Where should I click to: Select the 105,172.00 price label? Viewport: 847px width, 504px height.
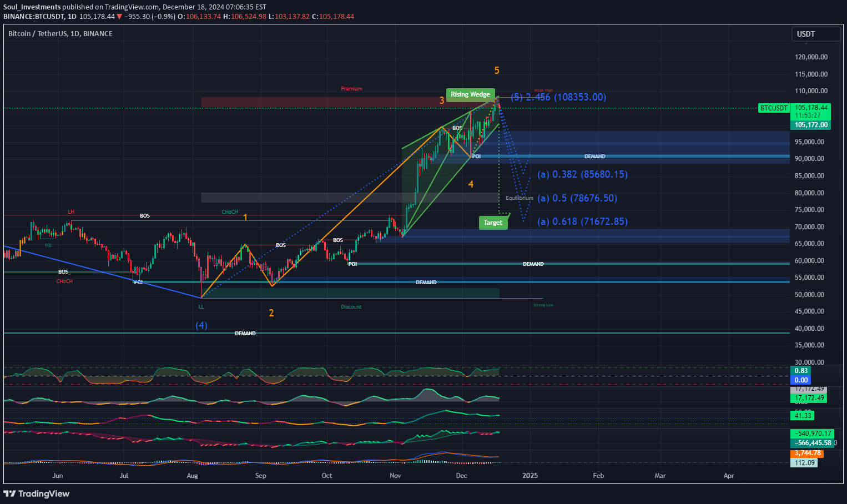(x=811, y=125)
